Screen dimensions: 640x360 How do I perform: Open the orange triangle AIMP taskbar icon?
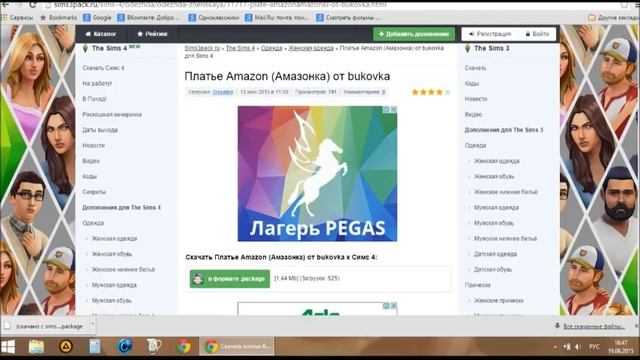pos(66,347)
